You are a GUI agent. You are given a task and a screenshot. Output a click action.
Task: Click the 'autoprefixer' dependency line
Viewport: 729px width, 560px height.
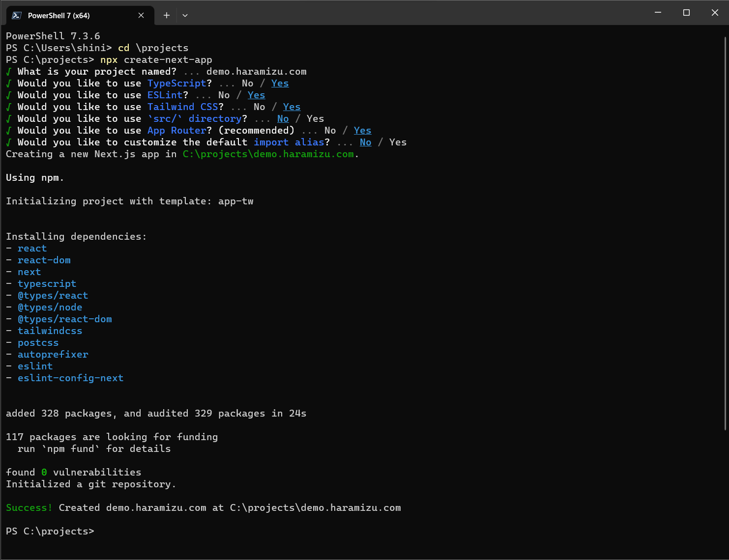click(53, 355)
